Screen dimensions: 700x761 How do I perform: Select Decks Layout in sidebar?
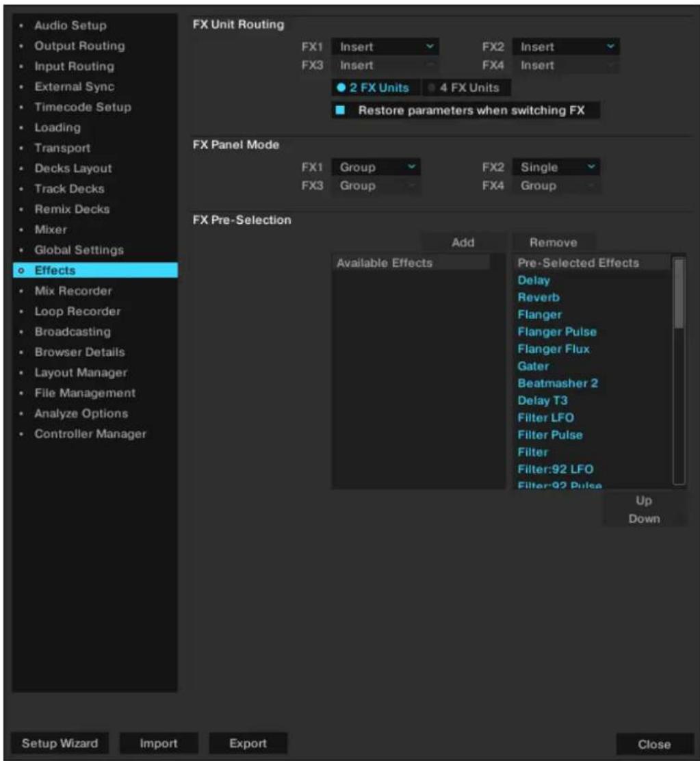(x=95, y=168)
